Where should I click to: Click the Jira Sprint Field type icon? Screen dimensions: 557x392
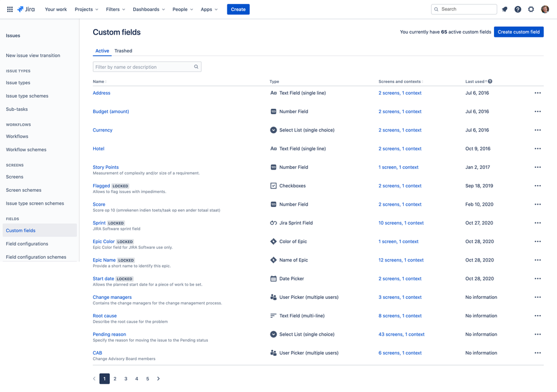click(x=273, y=223)
